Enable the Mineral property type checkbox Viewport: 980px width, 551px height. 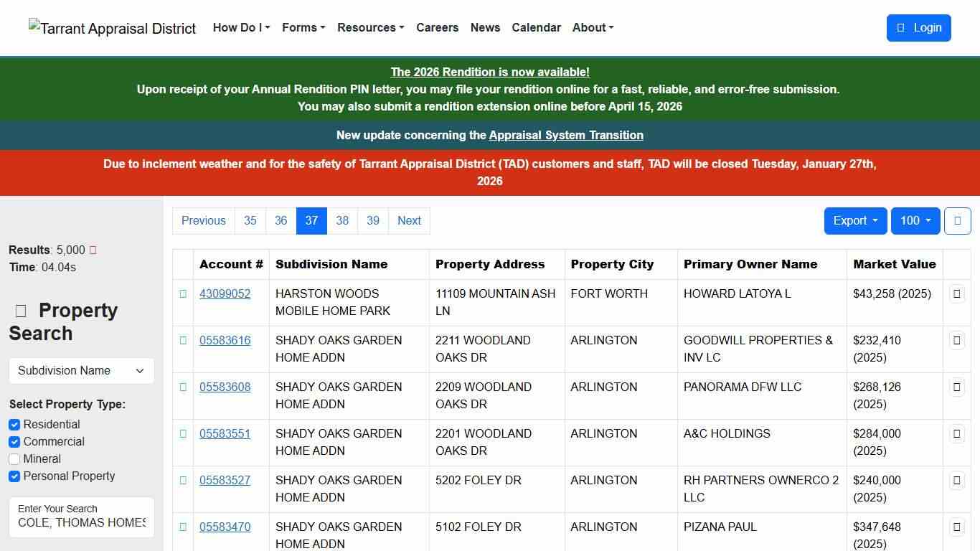[14, 459]
